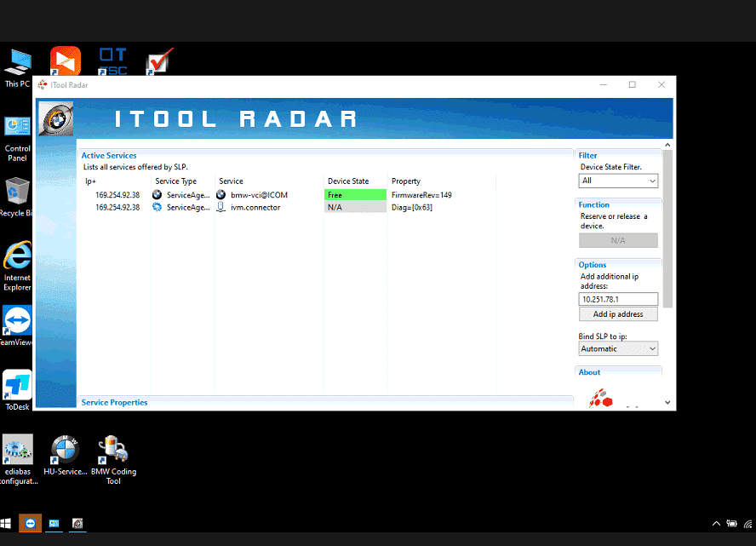The width and height of the screenshot is (756, 546).
Task: Click the green Free device state cell
Action: point(355,195)
